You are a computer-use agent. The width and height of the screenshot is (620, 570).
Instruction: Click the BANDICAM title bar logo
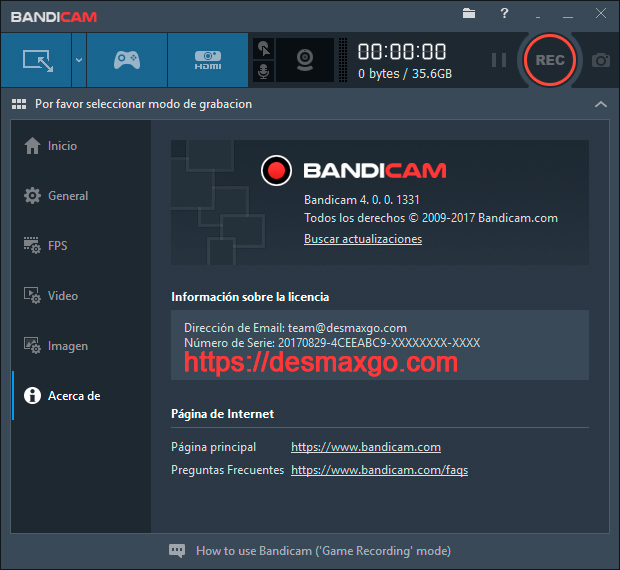point(54,17)
